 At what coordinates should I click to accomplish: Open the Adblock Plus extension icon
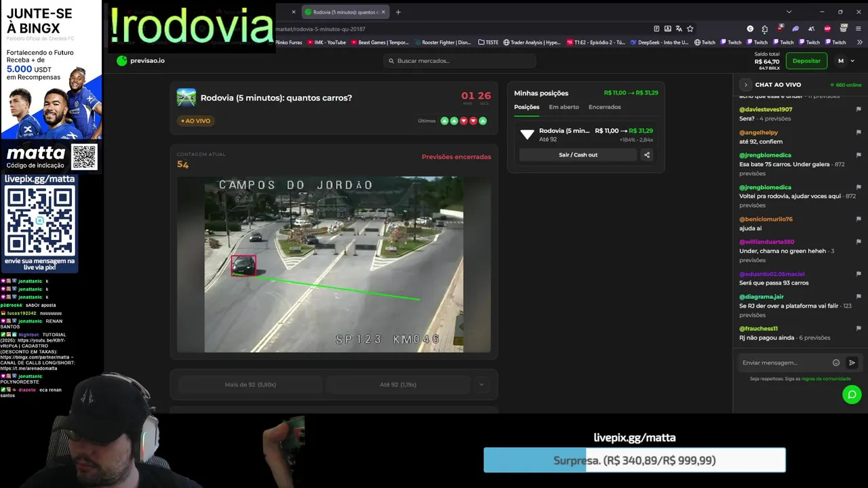coord(827,28)
